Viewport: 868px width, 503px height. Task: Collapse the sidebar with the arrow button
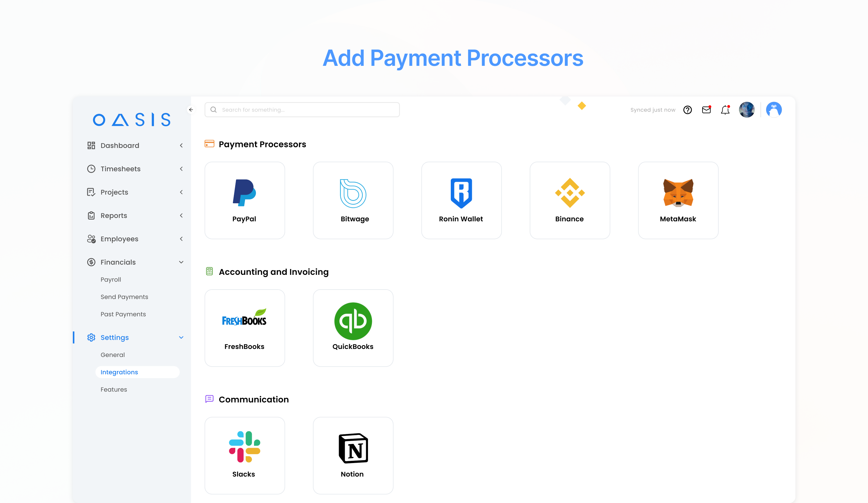tap(191, 110)
